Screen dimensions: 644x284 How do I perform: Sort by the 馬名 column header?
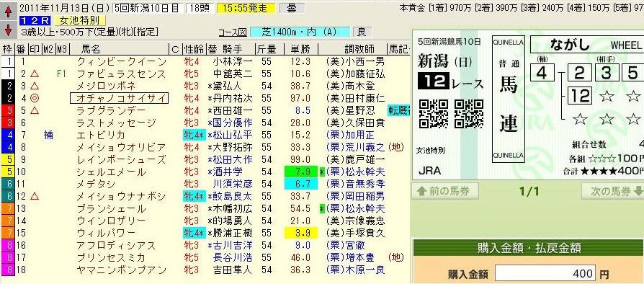click(90, 49)
